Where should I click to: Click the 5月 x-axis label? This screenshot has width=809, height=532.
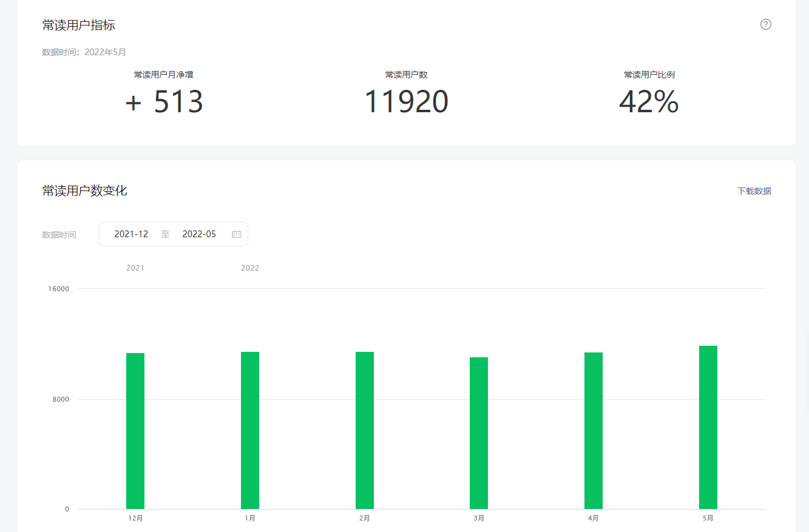(x=708, y=518)
